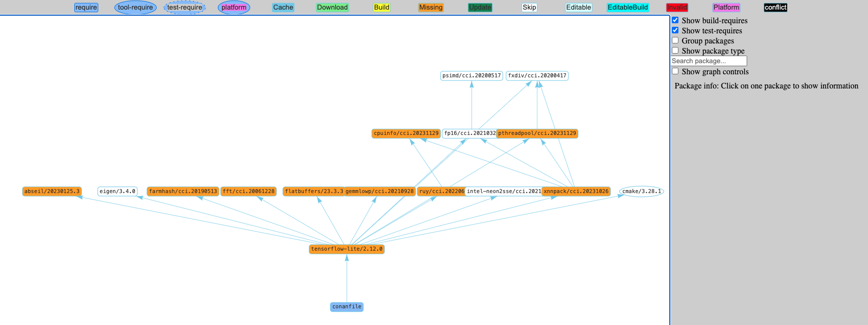Click the abseil/20230125.3 package node

point(52,192)
